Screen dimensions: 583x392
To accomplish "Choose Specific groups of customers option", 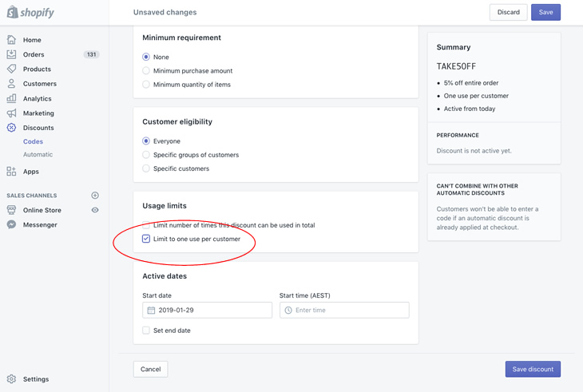I will pyautogui.click(x=146, y=155).
